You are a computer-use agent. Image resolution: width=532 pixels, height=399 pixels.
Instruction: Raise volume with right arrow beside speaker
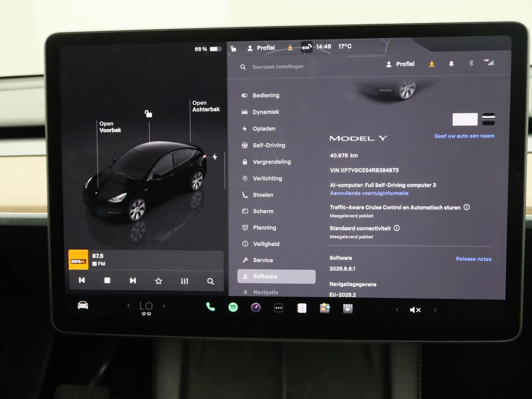[x=435, y=310]
